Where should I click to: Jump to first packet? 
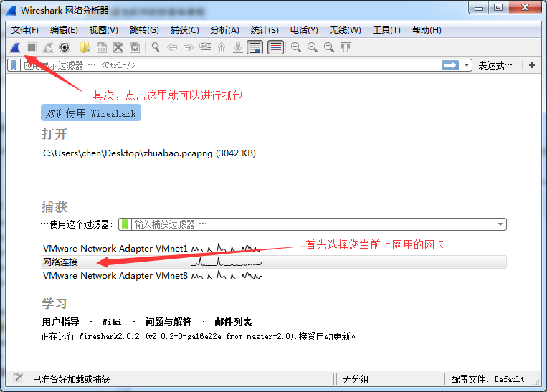(x=222, y=47)
